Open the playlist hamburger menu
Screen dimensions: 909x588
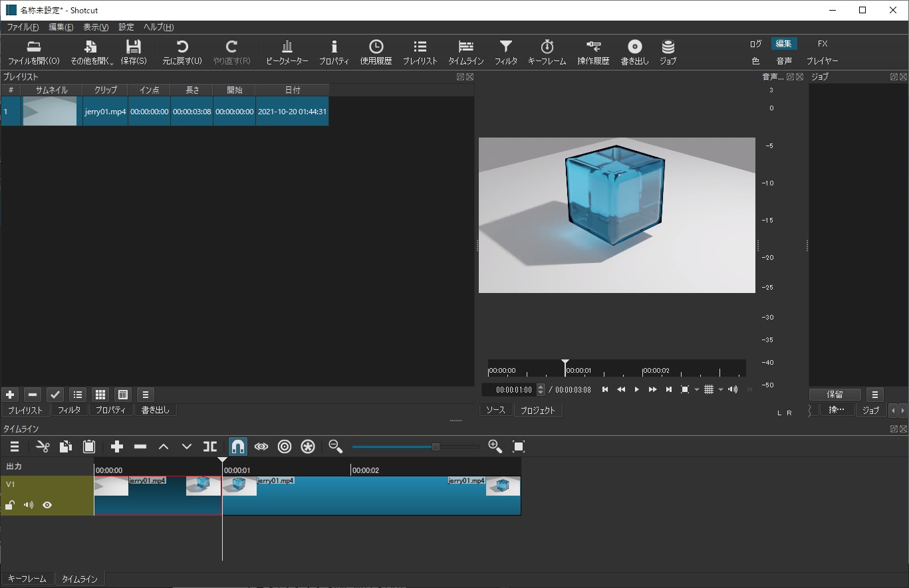click(x=146, y=395)
